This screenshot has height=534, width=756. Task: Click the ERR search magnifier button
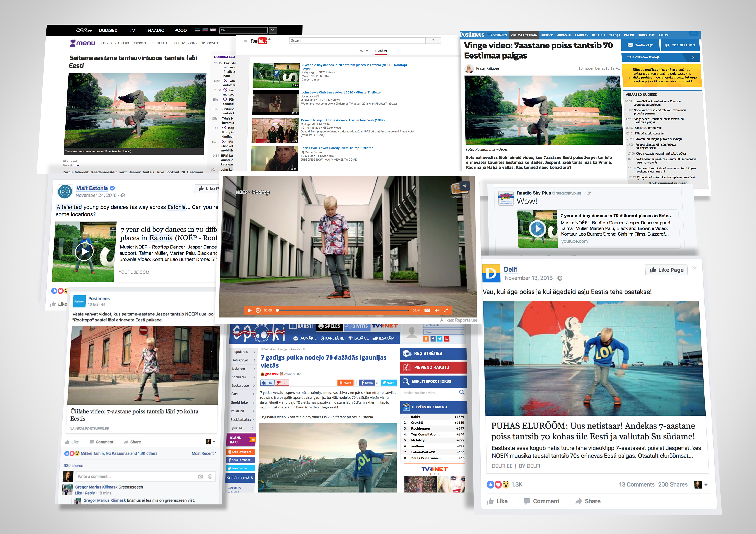pos(273,30)
